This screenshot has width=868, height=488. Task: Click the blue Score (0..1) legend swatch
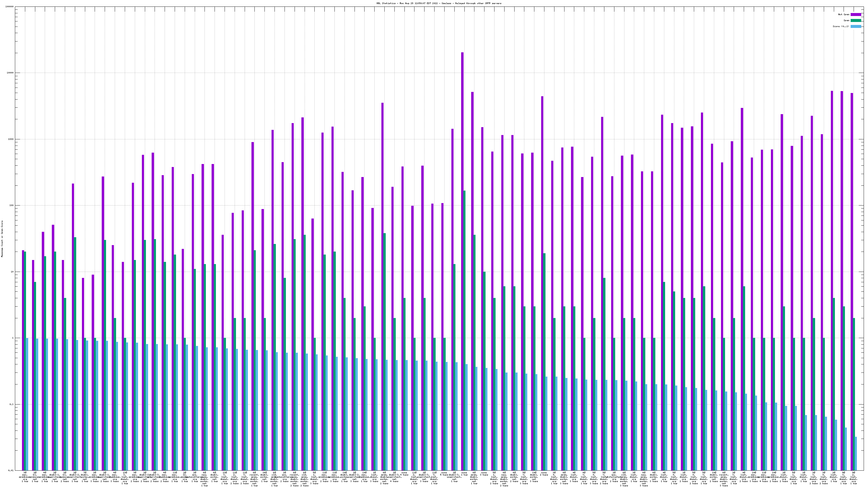coord(856,27)
